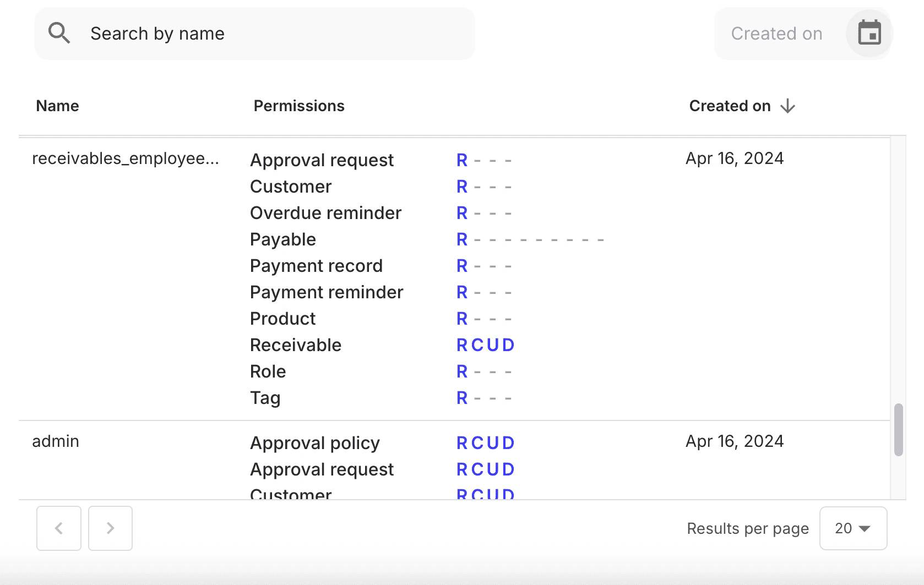Toggle read permission for Payable
924x585 pixels.
tap(461, 239)
